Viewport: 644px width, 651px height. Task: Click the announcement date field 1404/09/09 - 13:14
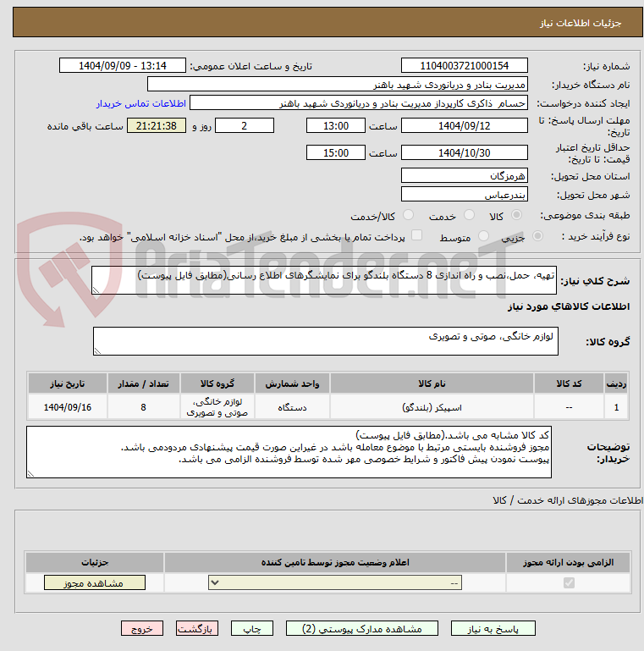point(123,65)
